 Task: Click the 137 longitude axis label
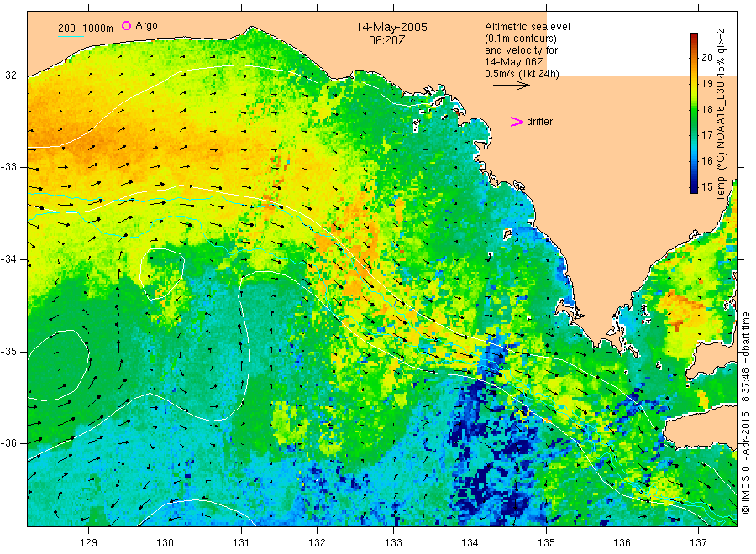click(698, 543)
